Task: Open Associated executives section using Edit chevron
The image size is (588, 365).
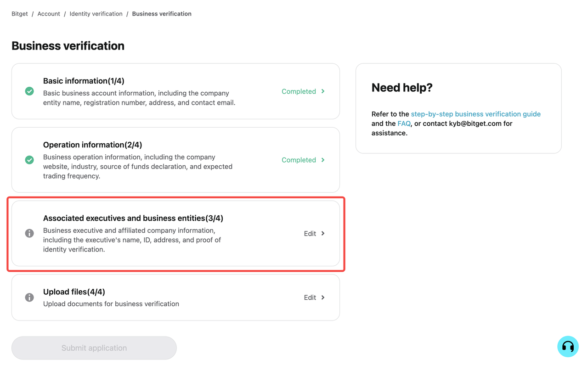Action: pyautogui.click(x=323, y=233)
